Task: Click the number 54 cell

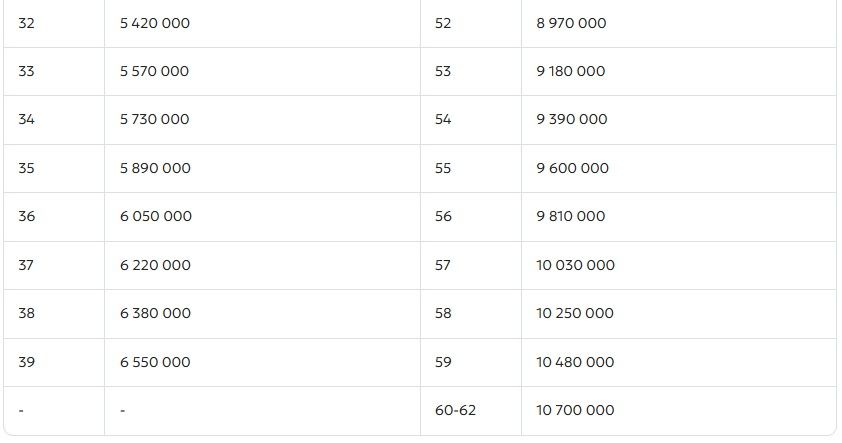Action: (x=443, y=119)
